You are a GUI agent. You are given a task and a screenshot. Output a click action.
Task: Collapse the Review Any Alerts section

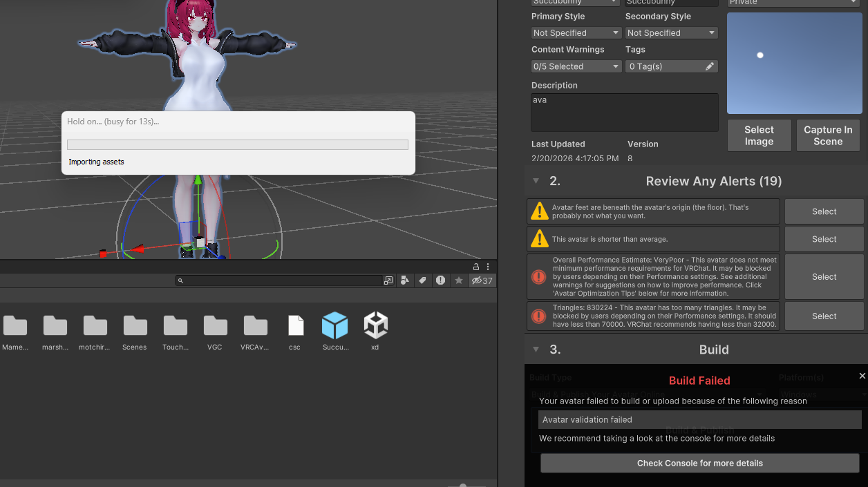click(536, 181)
